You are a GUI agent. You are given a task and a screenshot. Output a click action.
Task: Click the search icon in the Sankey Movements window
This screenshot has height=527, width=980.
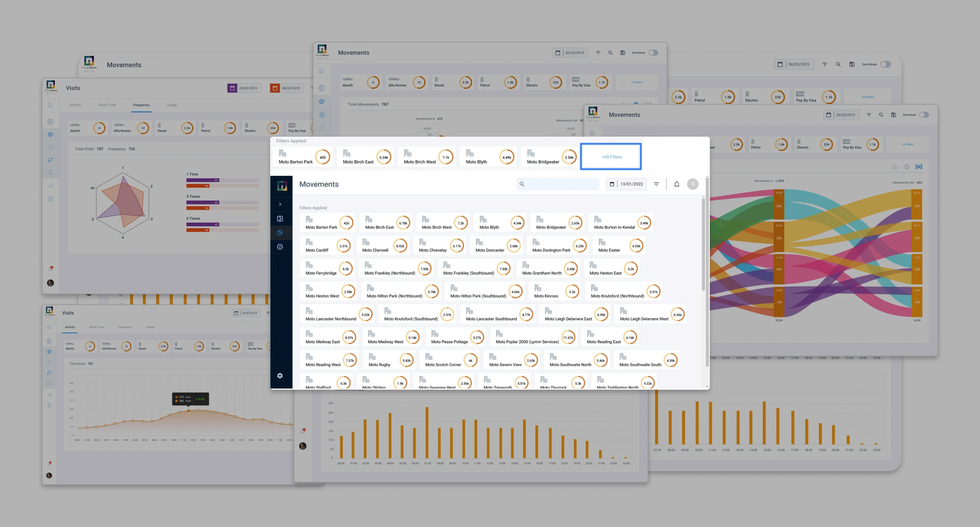881,115
